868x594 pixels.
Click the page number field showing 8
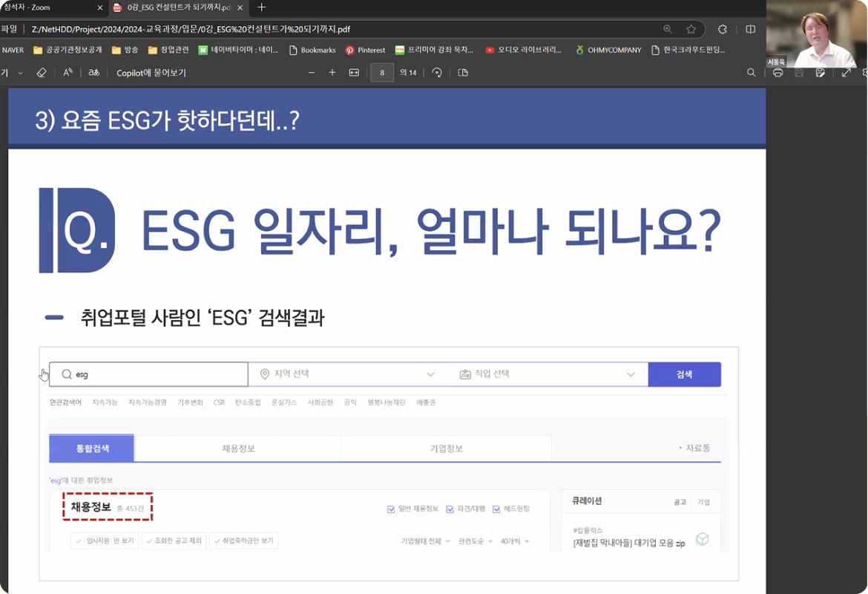pos(382,73)
